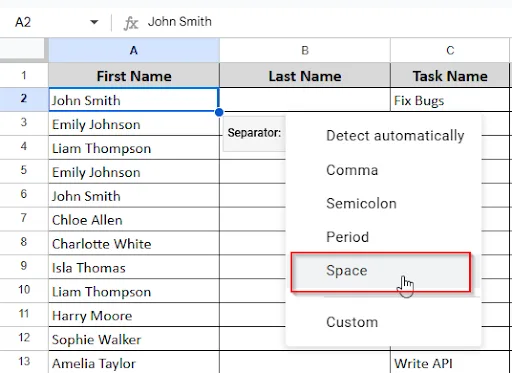Click the Chloe Allen cell
The width and height of the screenshot is (512, 373).
pyautogui.click(x=134, y=219)
